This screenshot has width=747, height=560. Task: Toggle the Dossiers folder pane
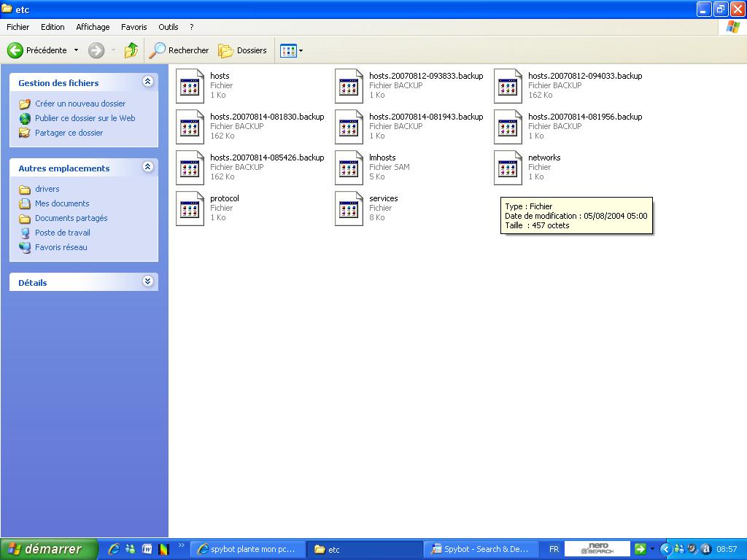pos(243,50)
